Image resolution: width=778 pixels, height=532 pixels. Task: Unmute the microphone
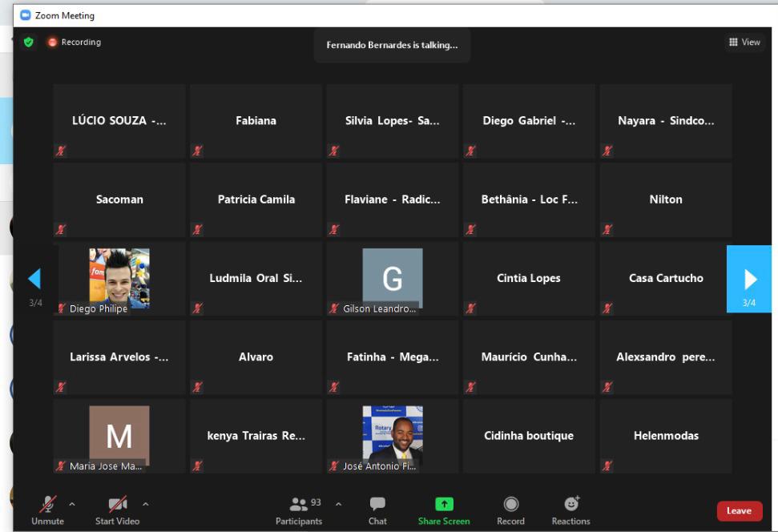[47, 510]
